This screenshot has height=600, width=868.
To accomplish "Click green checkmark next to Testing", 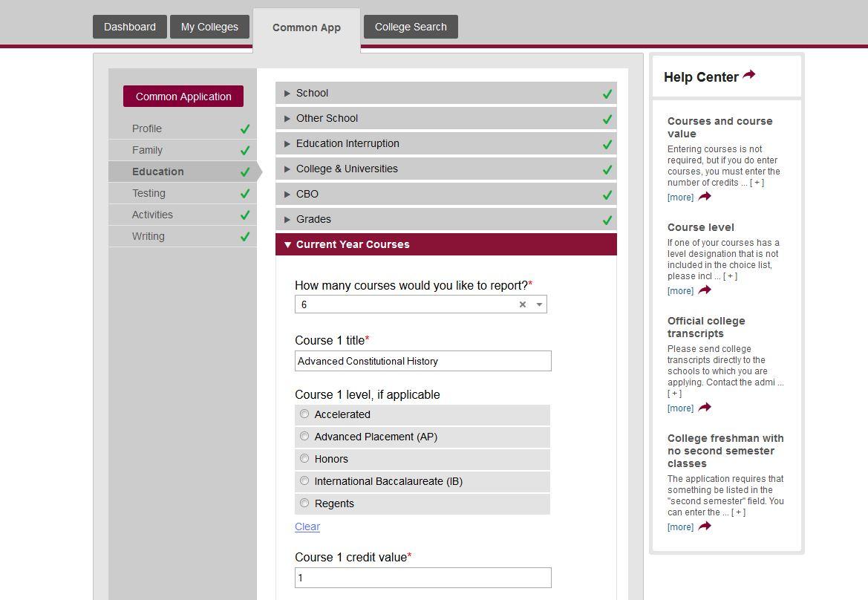I will click(x=245, y=192).
